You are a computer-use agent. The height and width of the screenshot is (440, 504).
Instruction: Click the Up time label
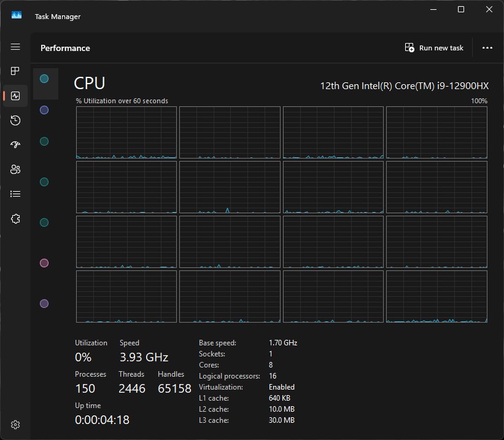88,406
